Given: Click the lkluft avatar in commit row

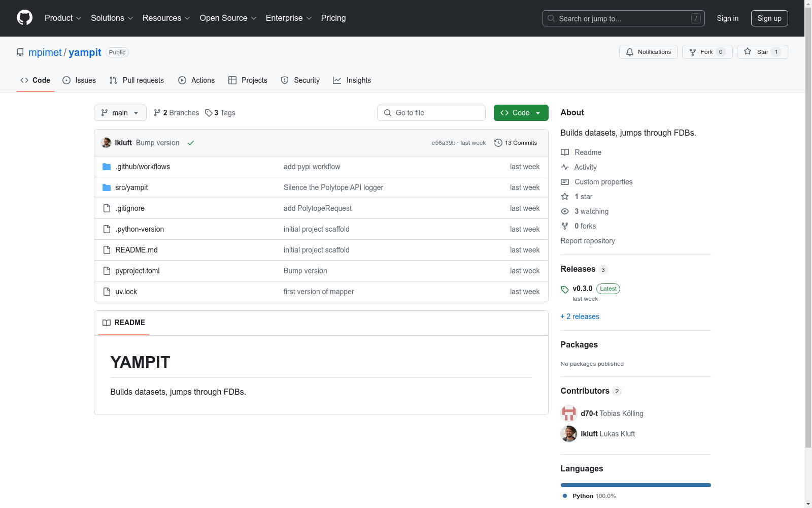Looking at the screenshot, I should (106, 143).
